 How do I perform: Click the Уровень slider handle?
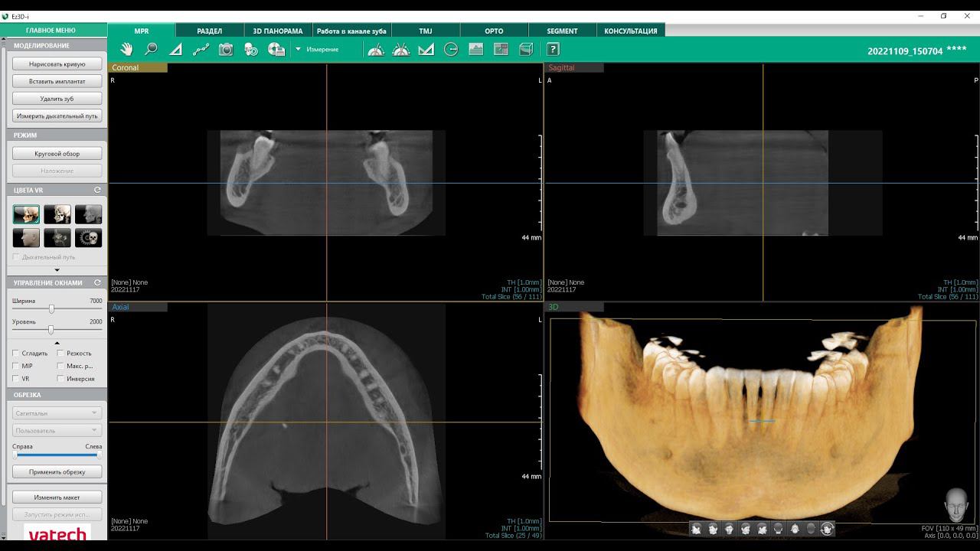tap(51, 329)
